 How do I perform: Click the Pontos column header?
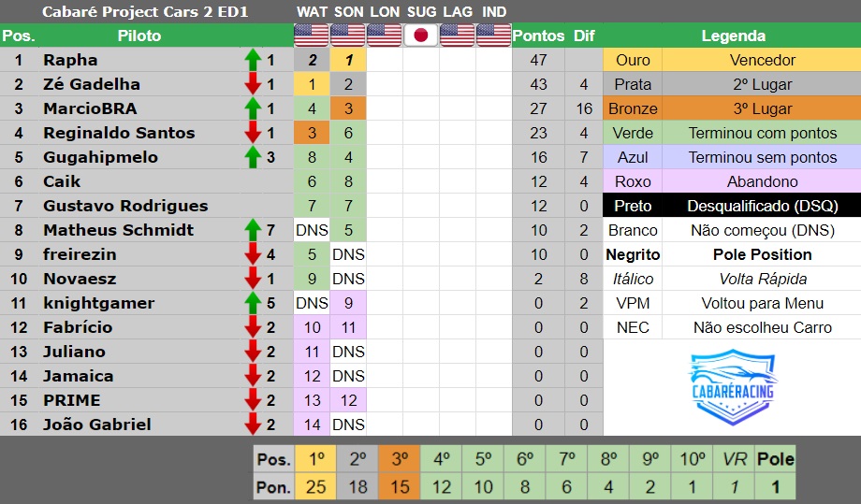click(538, 36)
